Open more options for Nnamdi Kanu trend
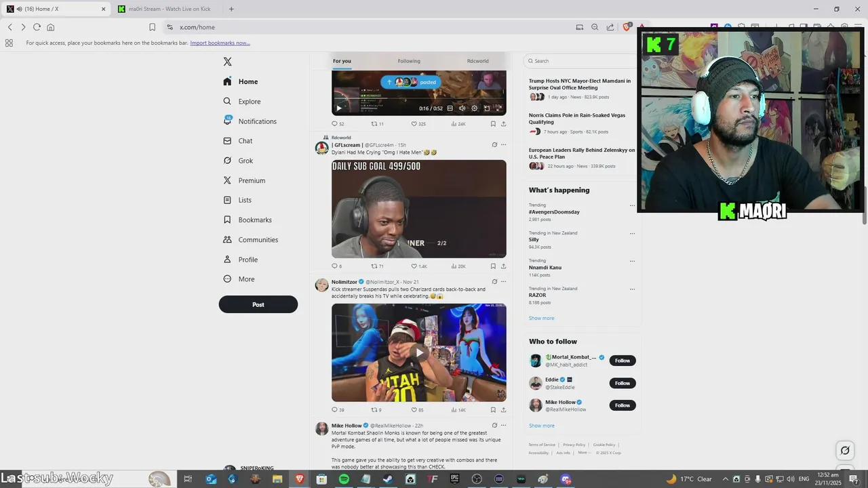Viewport: 868px width, 488px height. 632,261
